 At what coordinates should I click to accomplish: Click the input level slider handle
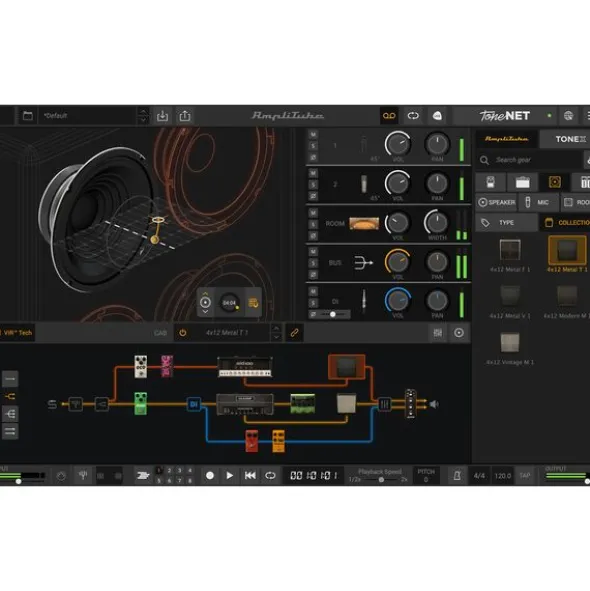pos(18,481)
